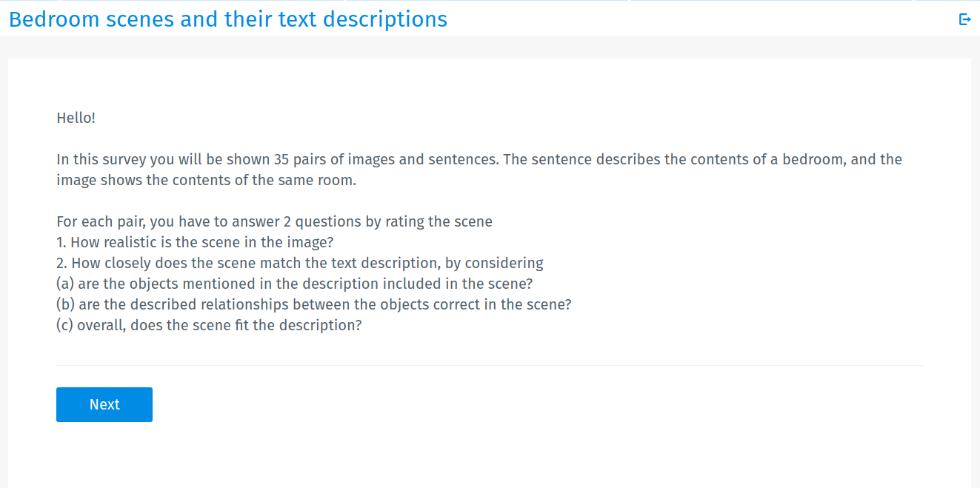The width and height of the screenshot is (980, 488).
Task: Select question 2 'How closely does the scene match'
Action: [300, 263]
